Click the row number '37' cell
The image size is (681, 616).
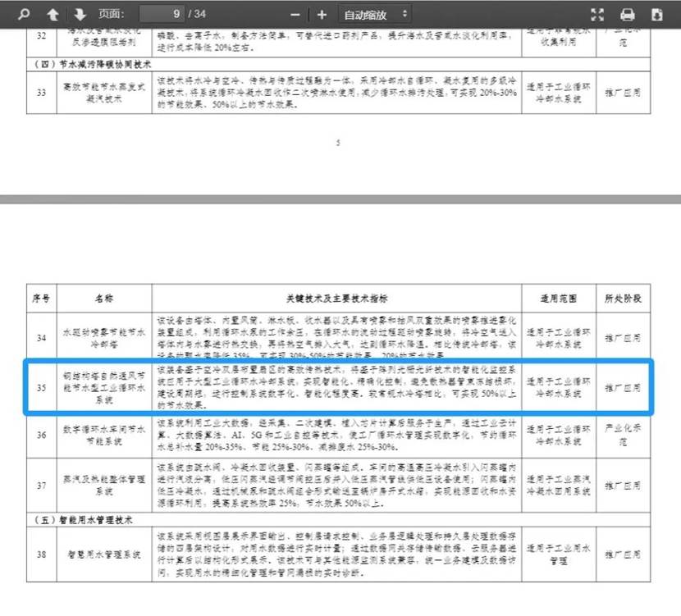coord(41,486)
